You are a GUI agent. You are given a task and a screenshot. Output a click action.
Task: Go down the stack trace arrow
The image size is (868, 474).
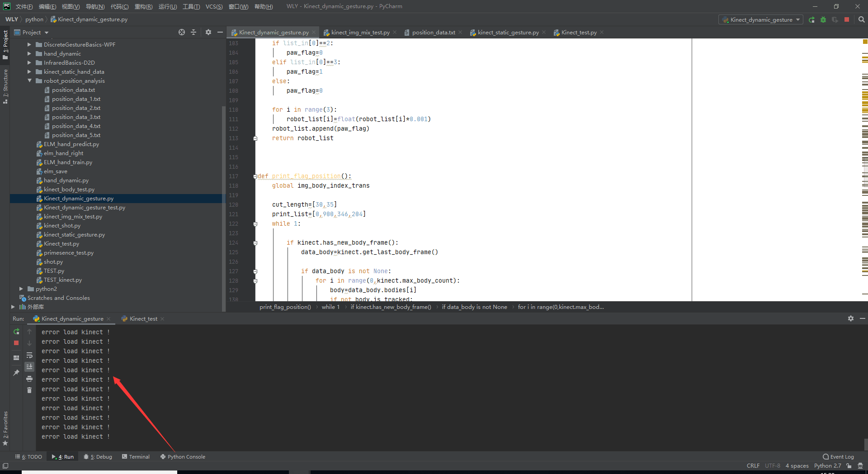coord(29,343)
